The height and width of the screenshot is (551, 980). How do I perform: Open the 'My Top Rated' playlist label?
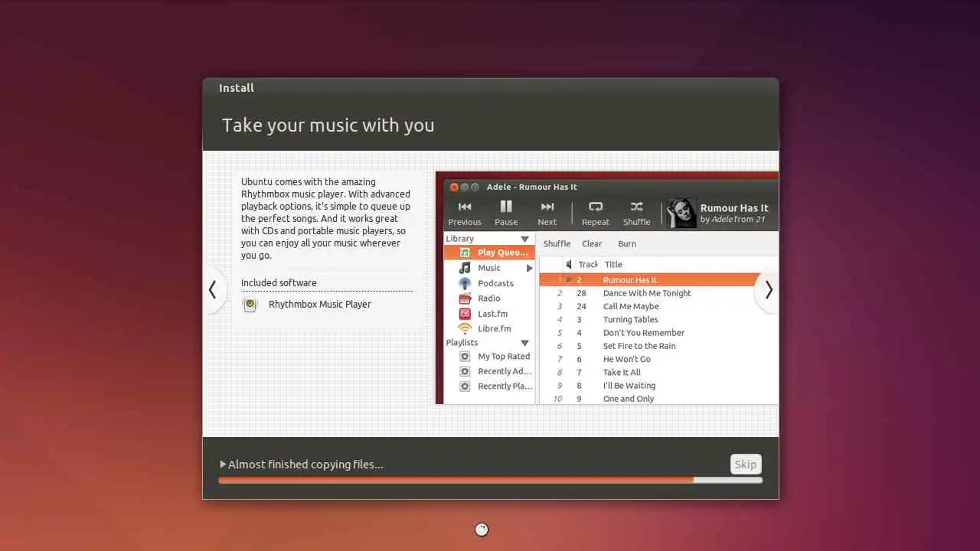(x=504, y=357)
